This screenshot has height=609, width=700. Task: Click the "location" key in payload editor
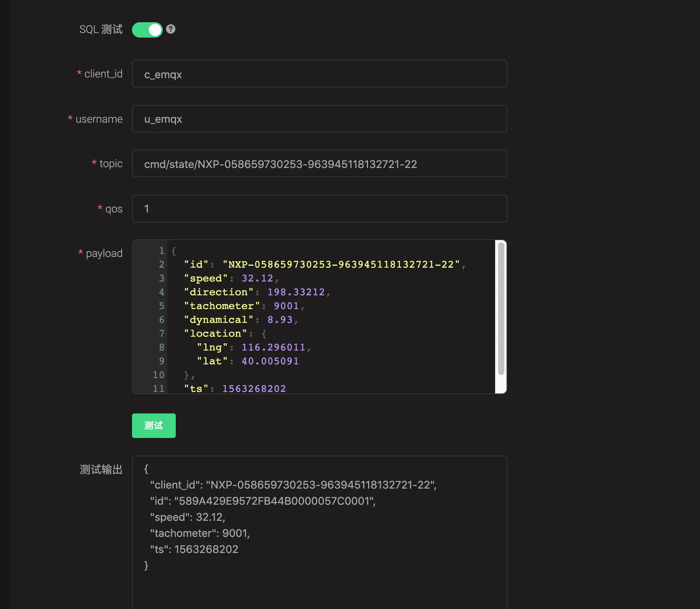(x=215, y=334)
